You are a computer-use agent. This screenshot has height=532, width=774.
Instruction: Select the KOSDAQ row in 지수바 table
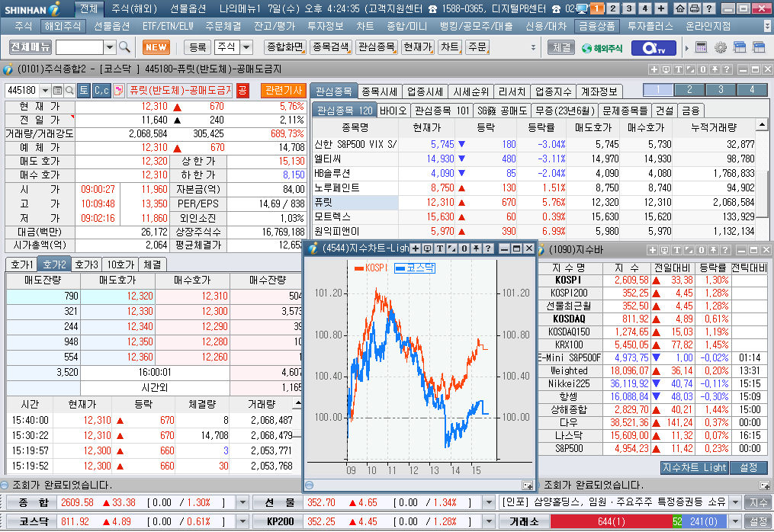coord(653,319)
